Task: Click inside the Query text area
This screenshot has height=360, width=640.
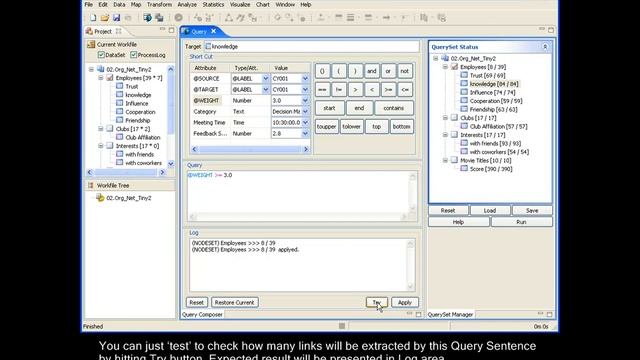Action: pos(298,192)
